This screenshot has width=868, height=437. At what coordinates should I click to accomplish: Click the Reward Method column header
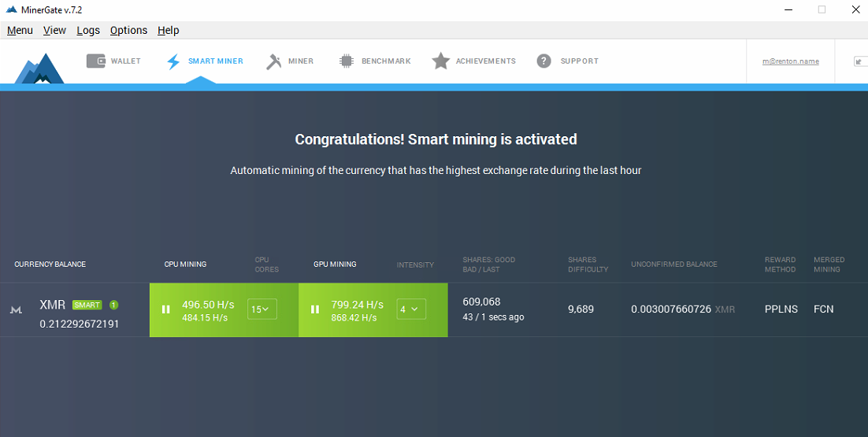click(780, 265)
